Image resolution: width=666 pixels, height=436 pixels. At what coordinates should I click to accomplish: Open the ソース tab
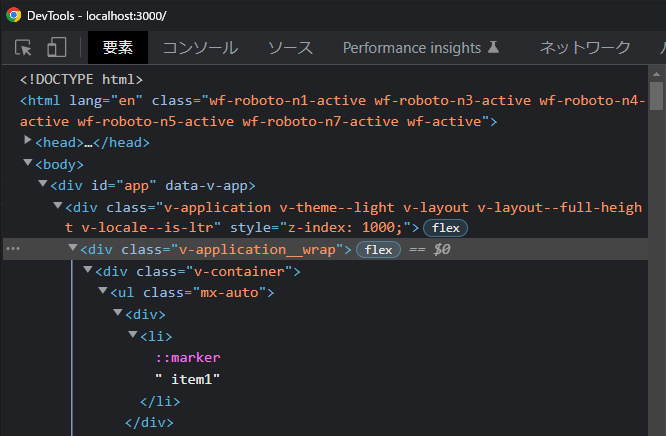coord(291,48)
